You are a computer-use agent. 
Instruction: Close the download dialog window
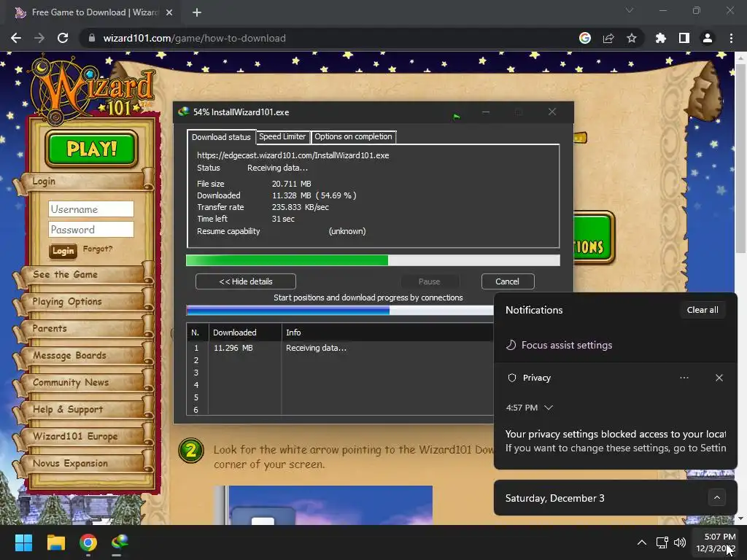pyautogui.click(x=552, y=112)
